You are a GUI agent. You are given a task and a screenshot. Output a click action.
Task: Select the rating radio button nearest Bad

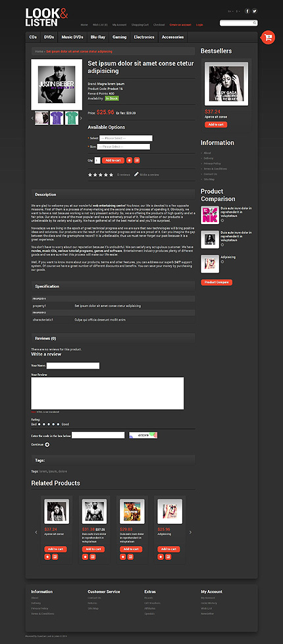point(39,425)
